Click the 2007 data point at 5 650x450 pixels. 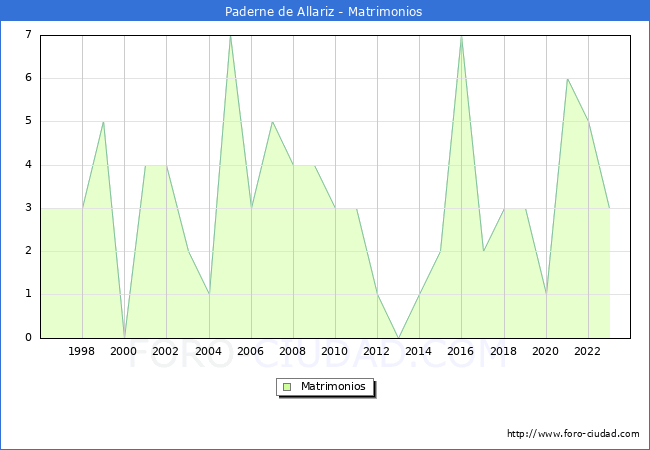click(272, 122)
